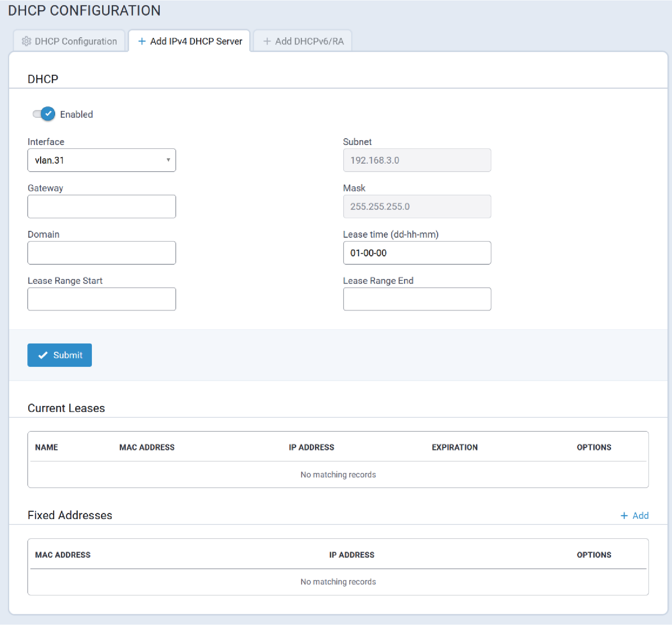Select the Lease Range Start field
Image resolution: width=672 pixels, height=625 pixels.
[102, 299]
